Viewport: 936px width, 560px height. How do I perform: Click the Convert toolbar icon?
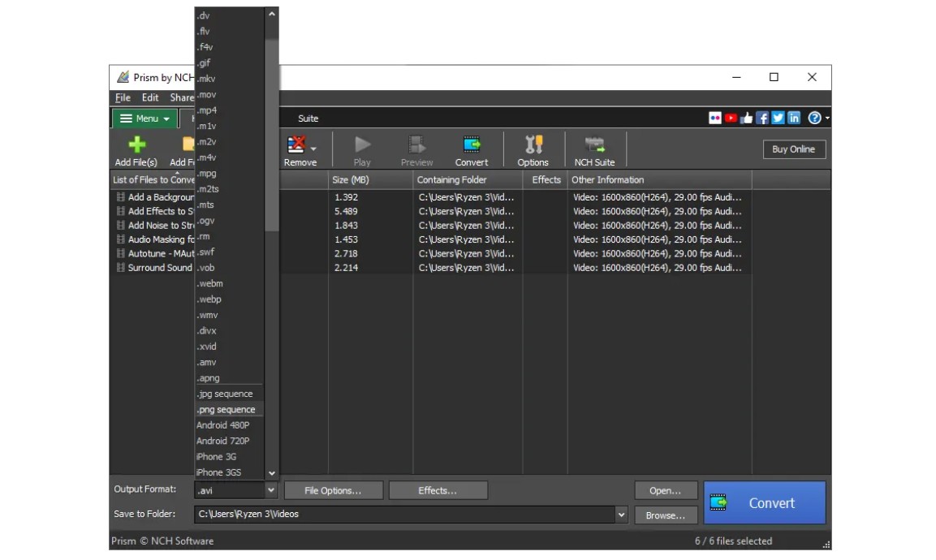point(472,144)
